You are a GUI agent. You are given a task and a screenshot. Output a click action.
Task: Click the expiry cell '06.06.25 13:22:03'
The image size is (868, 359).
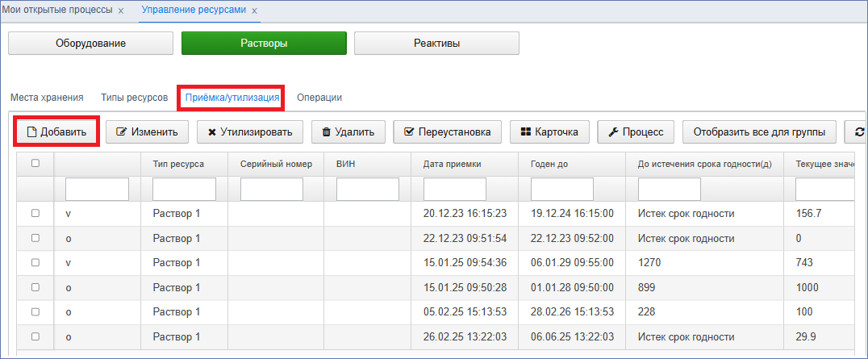pos(572,337)
